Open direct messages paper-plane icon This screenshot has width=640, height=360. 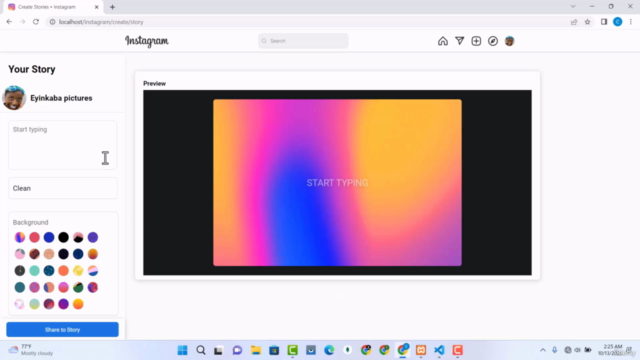pos(460,41)
